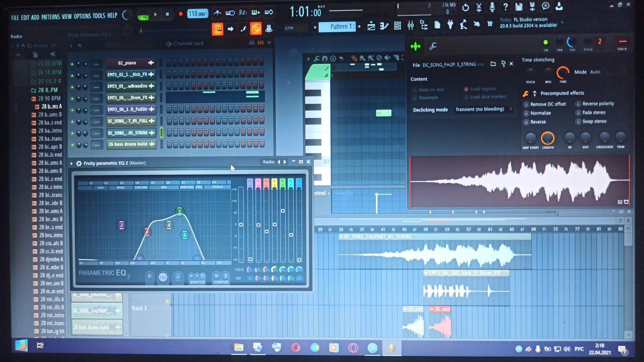644x362 pixels.
Task: Open the sampler wrench settings tab
Action: click(433, 47)
